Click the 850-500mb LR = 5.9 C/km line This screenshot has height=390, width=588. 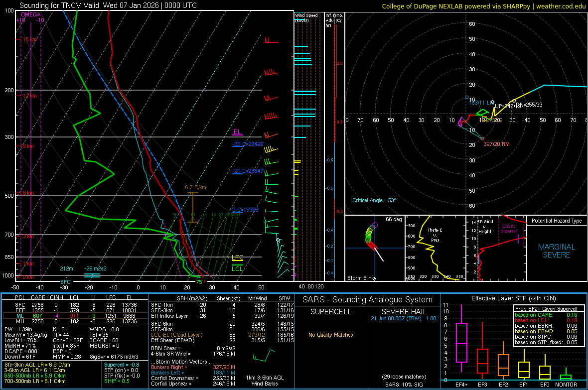point(35,376)
